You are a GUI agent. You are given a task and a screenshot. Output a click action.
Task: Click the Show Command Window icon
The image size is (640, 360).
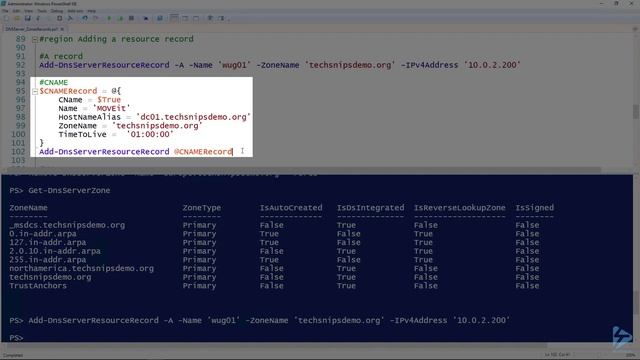[210, 18]
